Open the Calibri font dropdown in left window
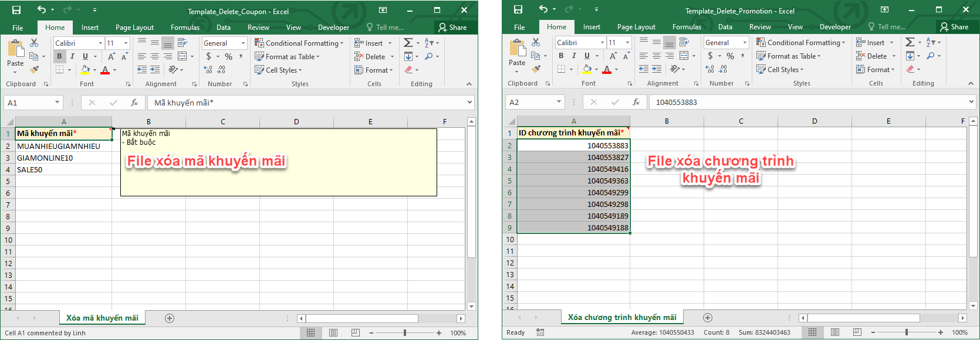 [100, 43]
